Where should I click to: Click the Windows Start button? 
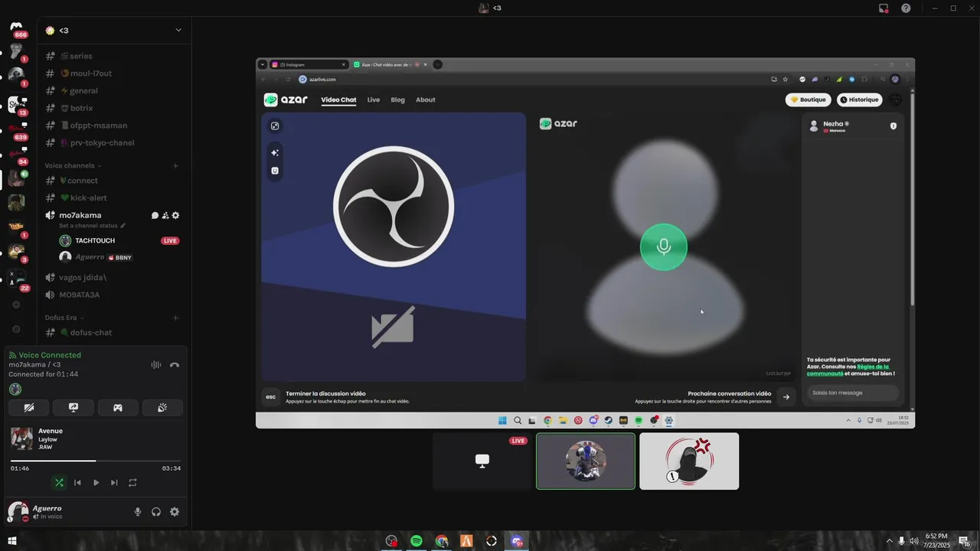coord(12,541)
